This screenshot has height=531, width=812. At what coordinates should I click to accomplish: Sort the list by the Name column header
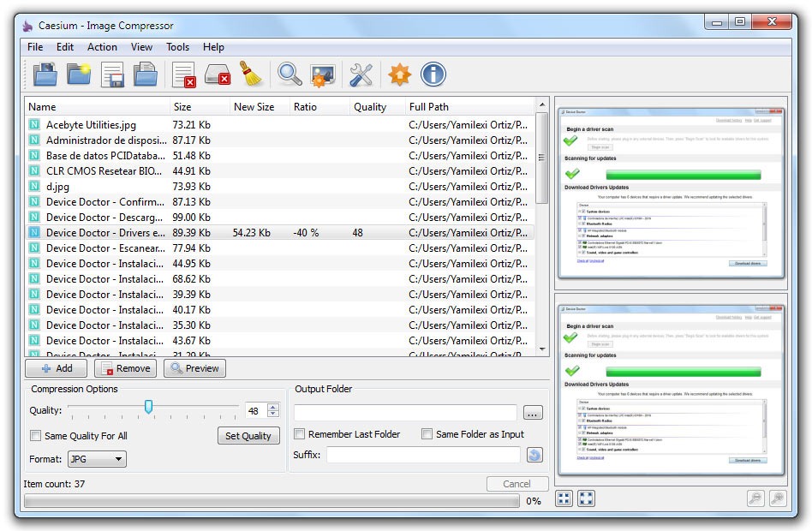pyautogui.click(x=98, y=107)
